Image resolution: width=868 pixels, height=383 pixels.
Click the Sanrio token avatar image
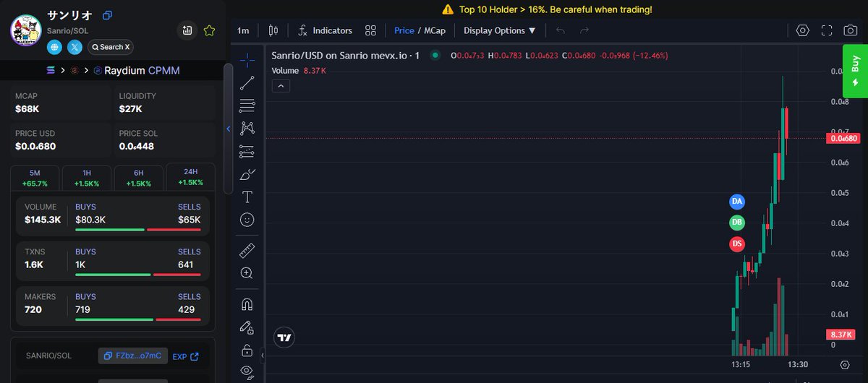(27, 32)
